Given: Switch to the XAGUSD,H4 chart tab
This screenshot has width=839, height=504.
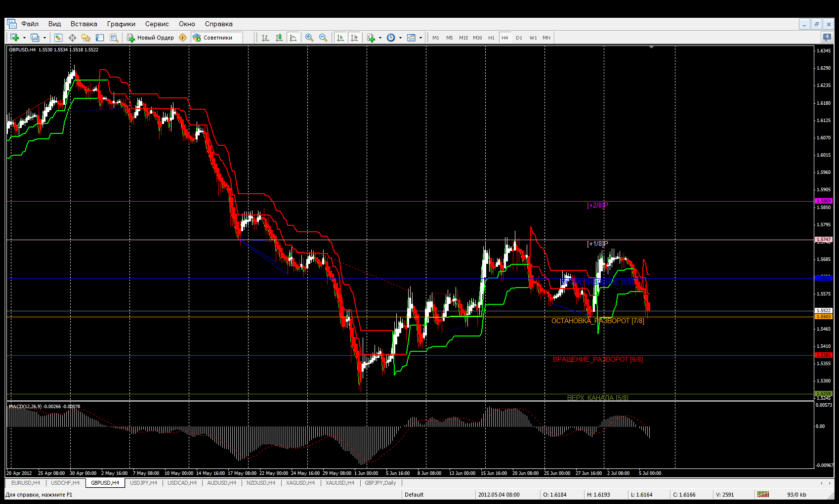Looking at the screenshot, I should point(300,483).
